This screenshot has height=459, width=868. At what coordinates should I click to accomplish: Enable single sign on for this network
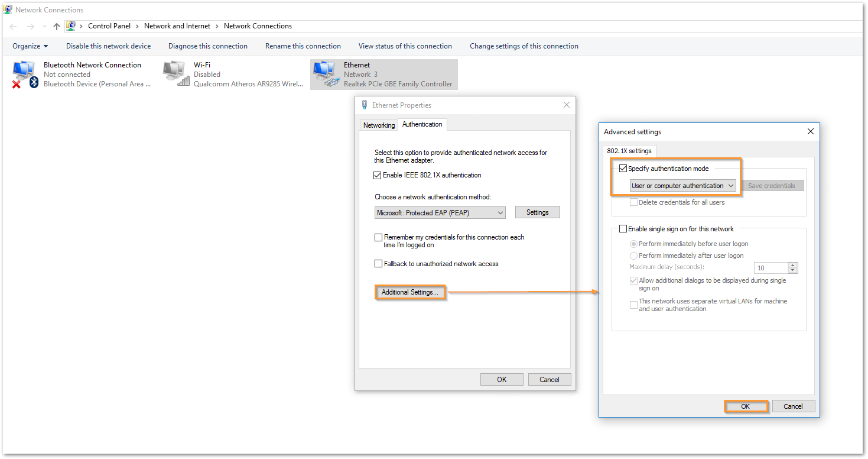[x=623, y=229]
